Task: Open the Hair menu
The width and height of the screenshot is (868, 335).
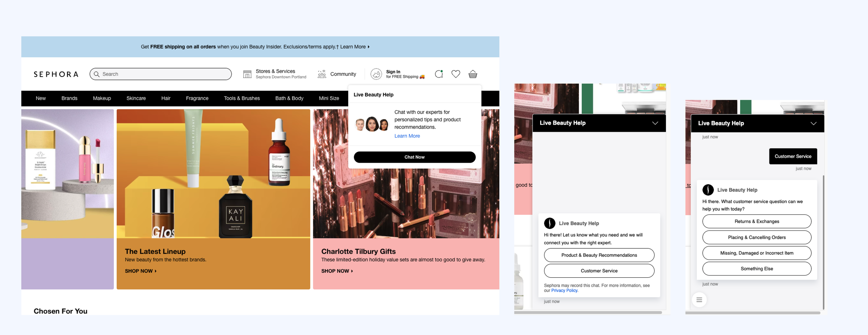Action: [166, 98]
